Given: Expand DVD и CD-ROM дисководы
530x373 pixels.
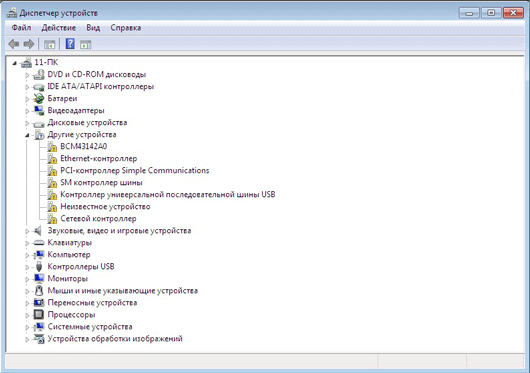Looking at the screenshot, I should coord(27,75).
